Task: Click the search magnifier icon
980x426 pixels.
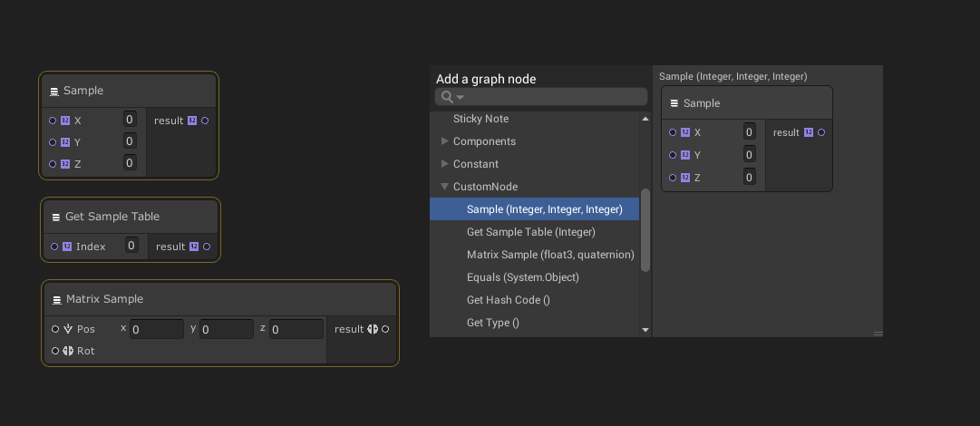Action: click(x=446, y=97)
